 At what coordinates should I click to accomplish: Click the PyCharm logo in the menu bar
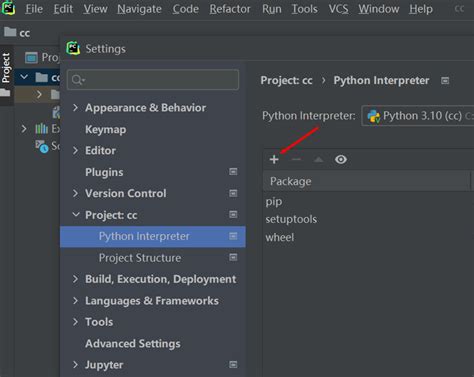tap(8, 8)
